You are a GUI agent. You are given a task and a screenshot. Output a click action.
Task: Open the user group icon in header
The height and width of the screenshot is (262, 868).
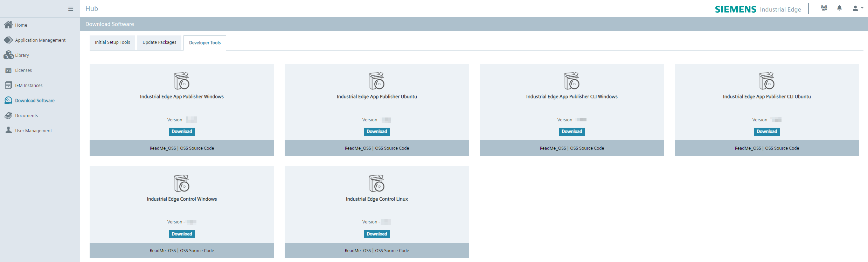pyautogui.click(x=824, y=8)
